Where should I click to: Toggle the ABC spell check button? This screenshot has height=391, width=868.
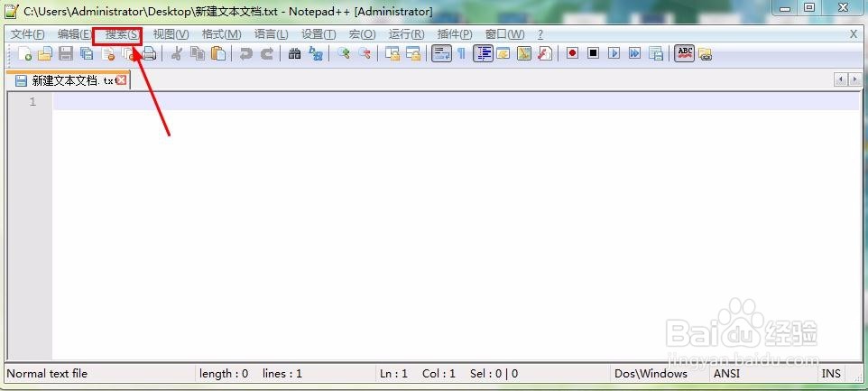tap(685, 53)
